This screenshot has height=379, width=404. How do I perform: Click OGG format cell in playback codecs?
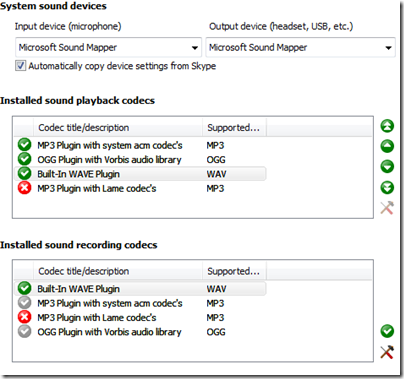coord(216,160)
